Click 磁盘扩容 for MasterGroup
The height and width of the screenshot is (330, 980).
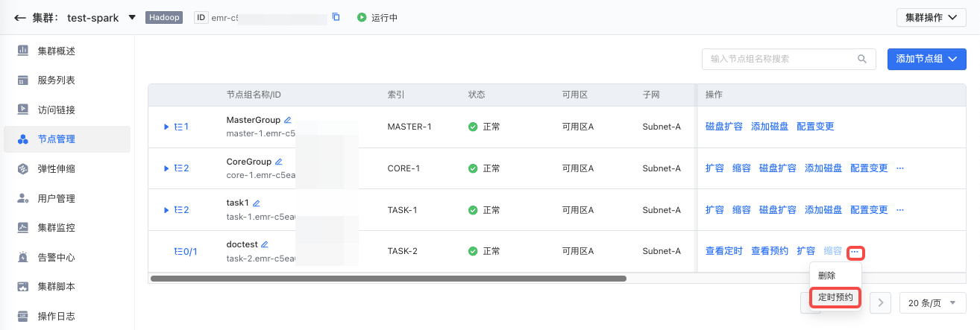click(x=724, y=127)
